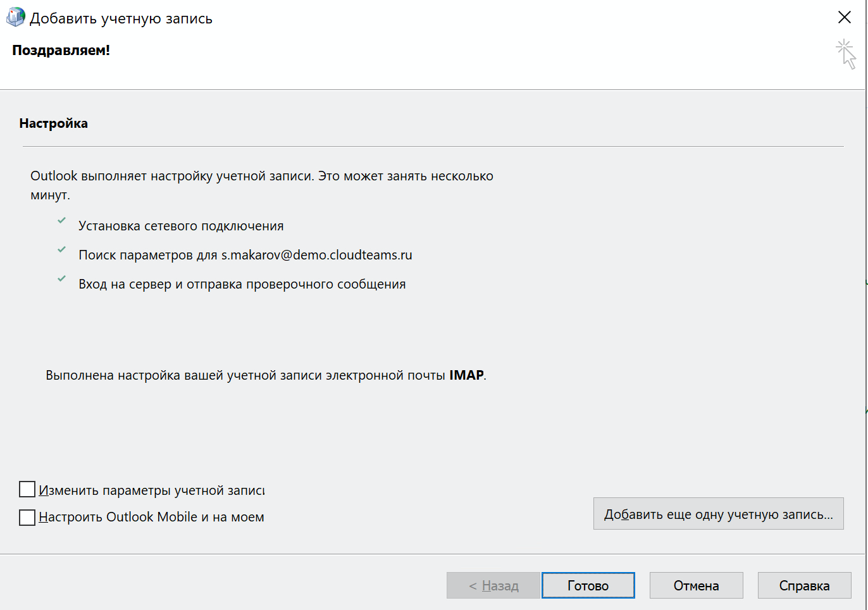Click the bold IMAP word
The image size is (868, 610).
pyautogui.click(x=466, y=375)
